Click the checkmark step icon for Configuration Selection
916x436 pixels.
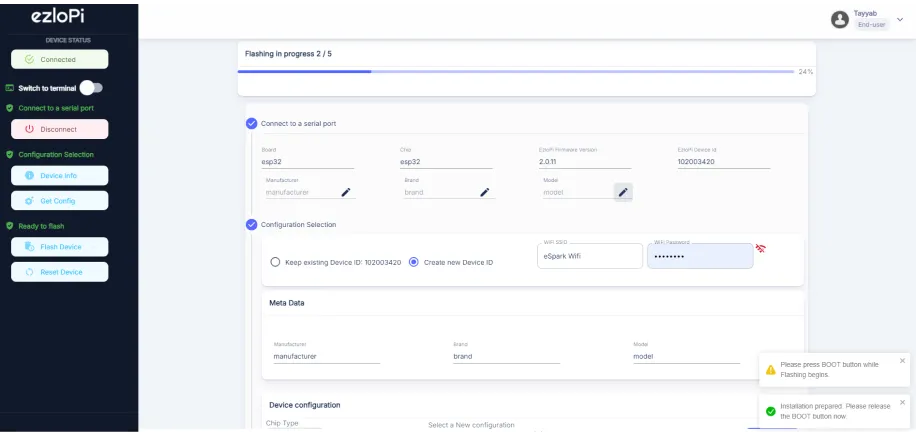(x=252, y=224)
